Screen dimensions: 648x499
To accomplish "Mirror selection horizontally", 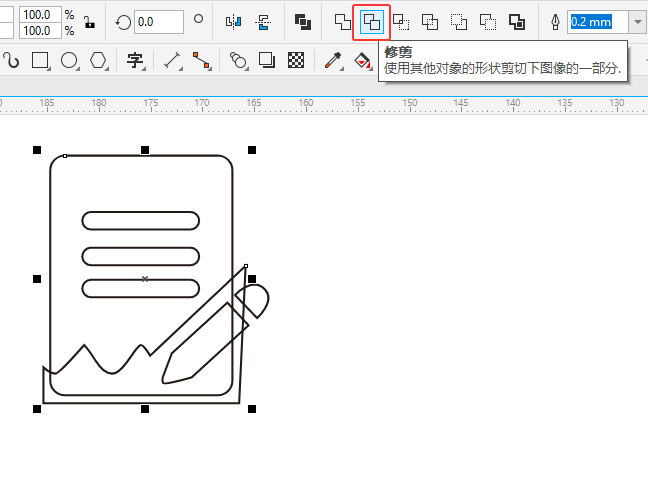I will click(233, 21).
